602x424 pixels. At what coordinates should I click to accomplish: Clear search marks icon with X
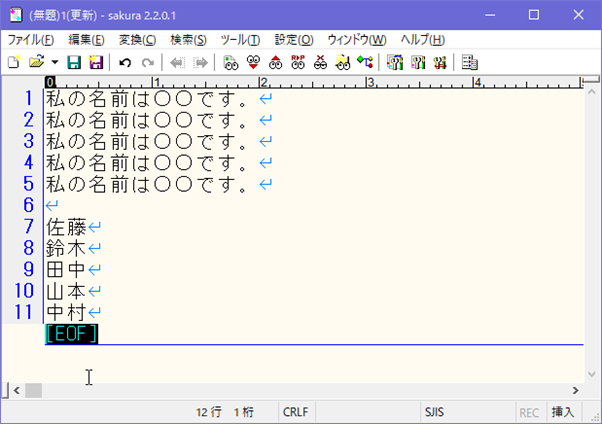click(320, 62)
